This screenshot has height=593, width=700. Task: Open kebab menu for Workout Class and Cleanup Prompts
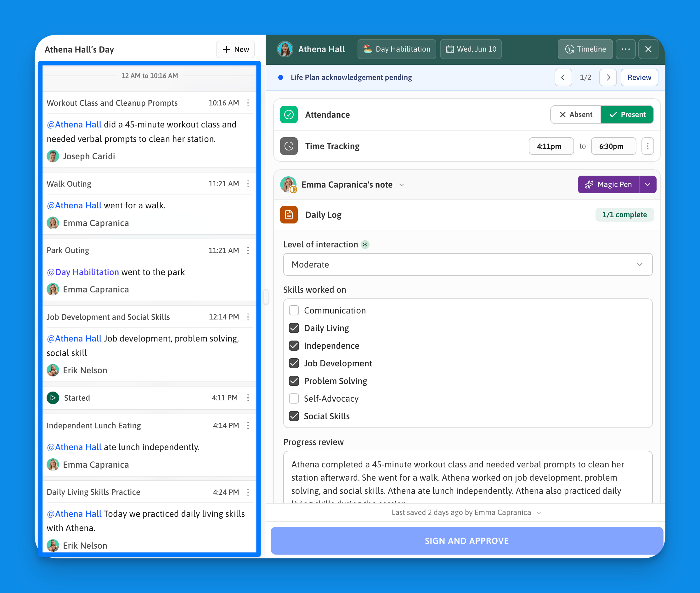(248, 103)
